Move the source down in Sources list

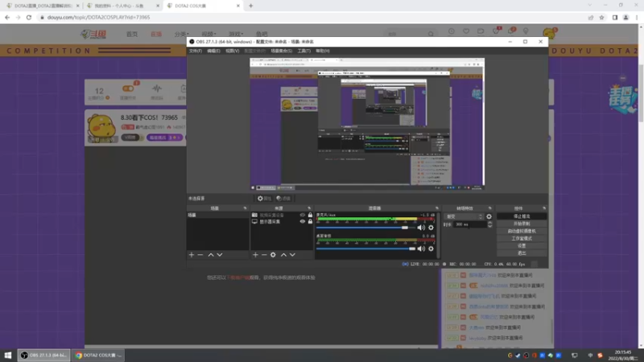(x=292, y=255)
